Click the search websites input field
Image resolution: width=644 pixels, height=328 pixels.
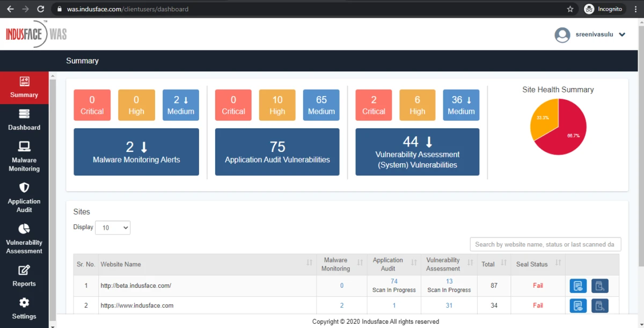[545, 244]
